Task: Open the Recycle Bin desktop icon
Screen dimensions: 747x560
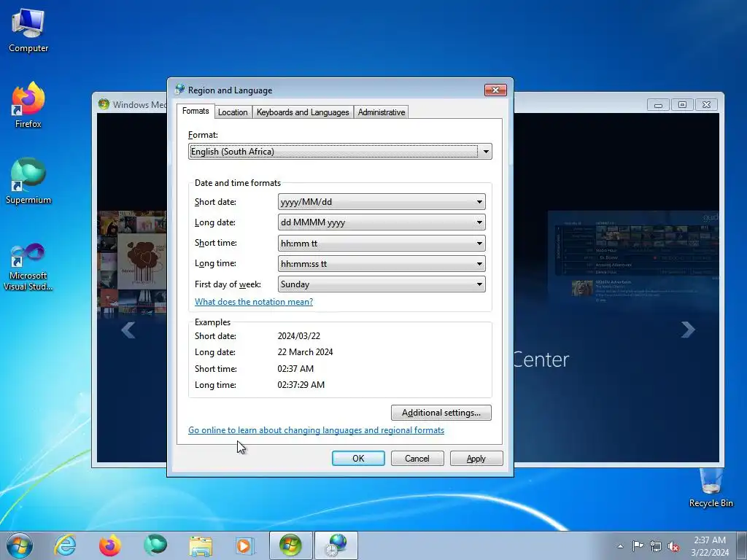Action: [711, 488]
